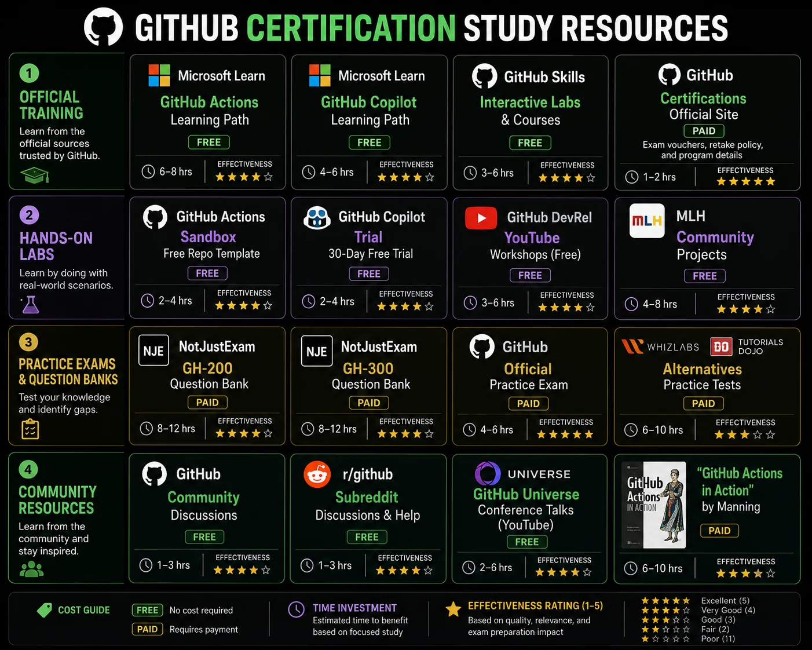Click the PAID badge on the Manning book card
The height and width of the screenshot is (650, 812).
[x=719, y=530]
